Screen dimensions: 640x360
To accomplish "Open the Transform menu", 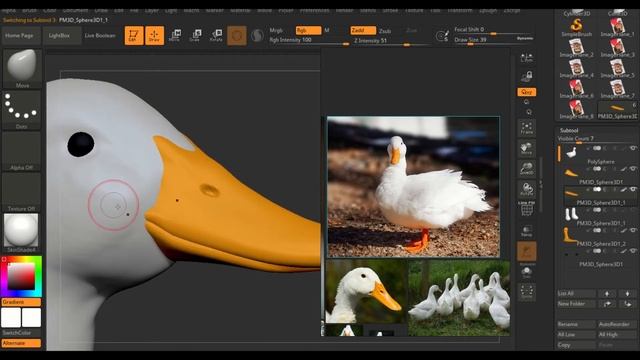I will click(460, 11).
